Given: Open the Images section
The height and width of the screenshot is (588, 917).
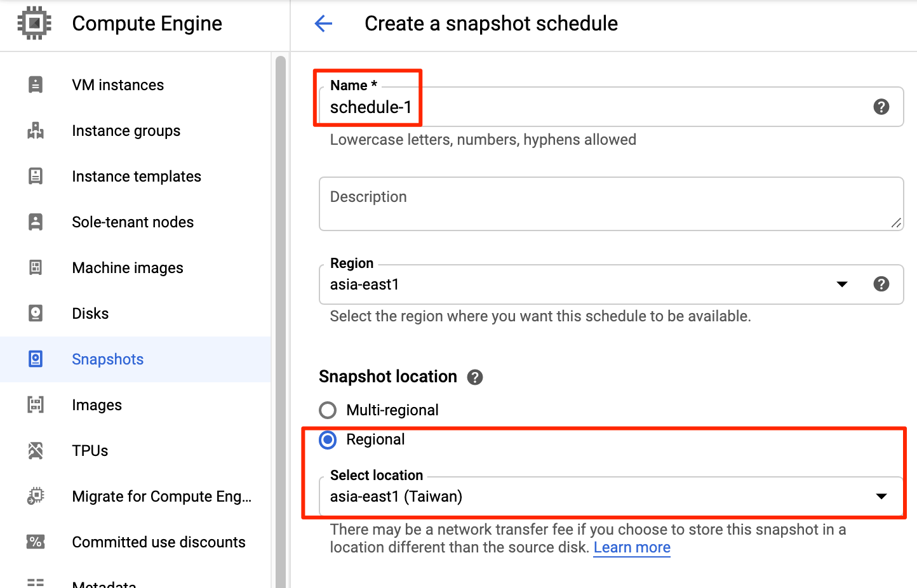Looking at the screenshot, I should (x=97, y=404).
